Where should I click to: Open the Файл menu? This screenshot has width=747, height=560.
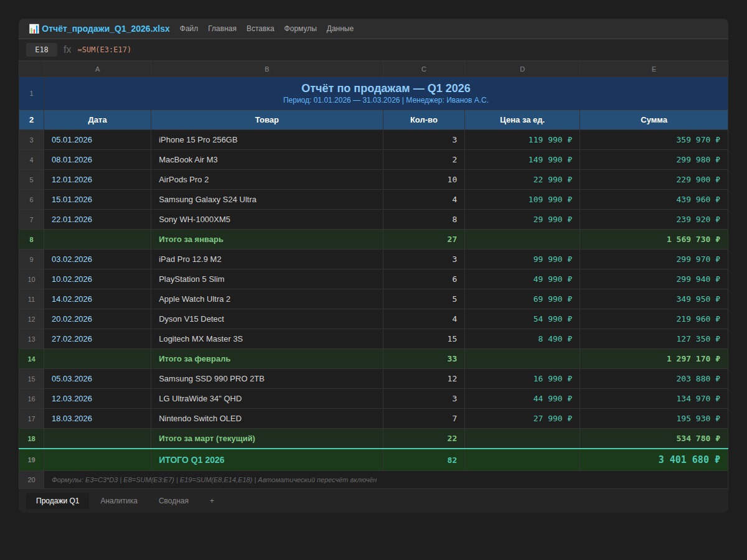[x=189, y=29]
